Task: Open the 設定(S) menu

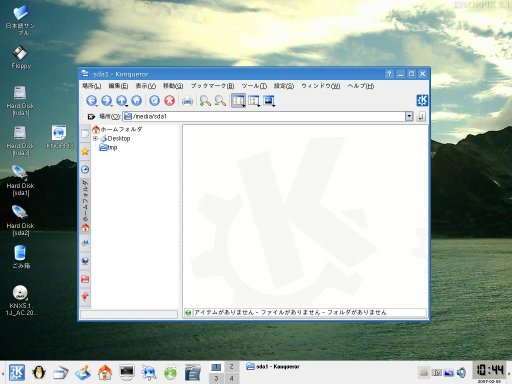Action: (284, 86)
